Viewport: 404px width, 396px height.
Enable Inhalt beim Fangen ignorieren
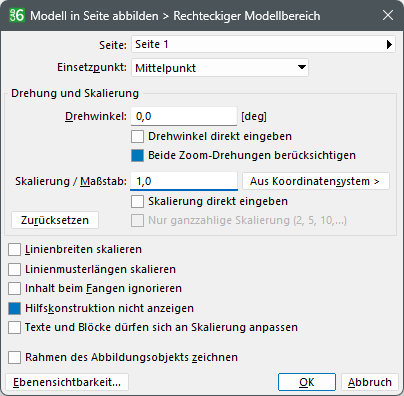(x=14, y=289)
